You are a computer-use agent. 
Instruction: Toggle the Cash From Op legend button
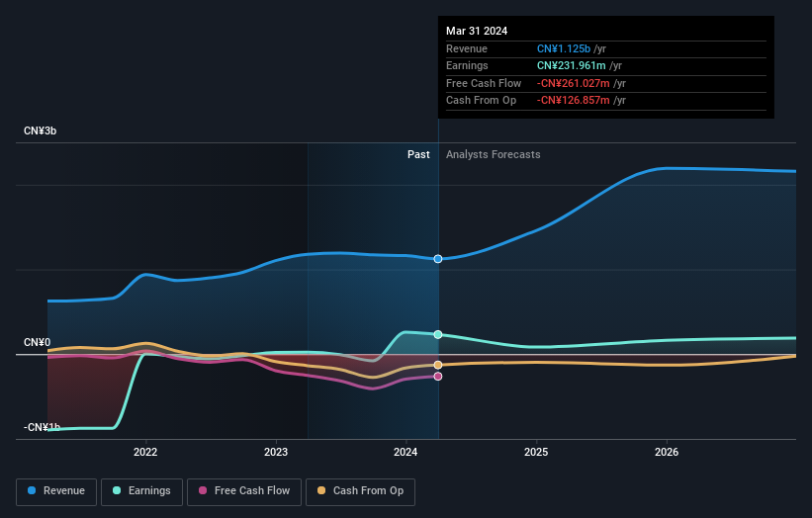pyautogui.click(x=360, y=491)
